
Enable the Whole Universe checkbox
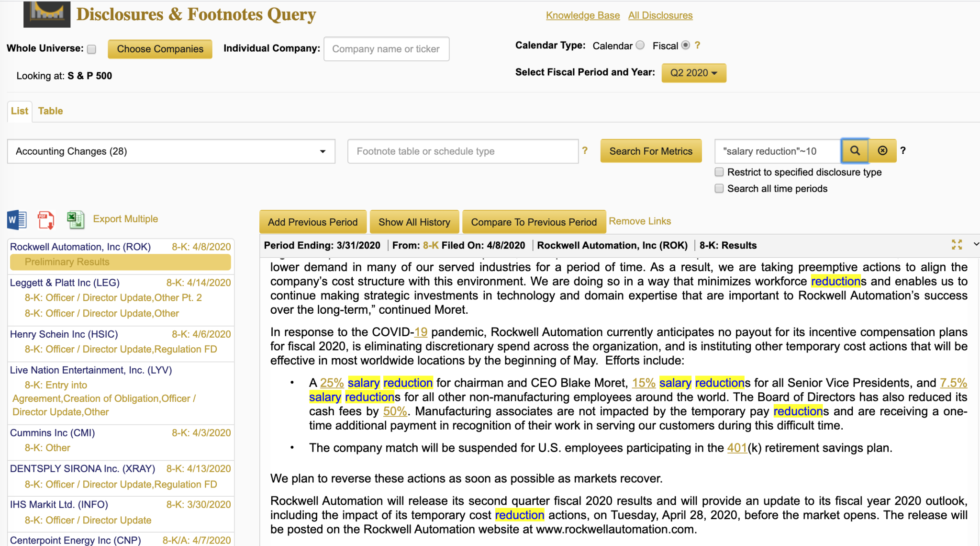click(x=92, y=49)
